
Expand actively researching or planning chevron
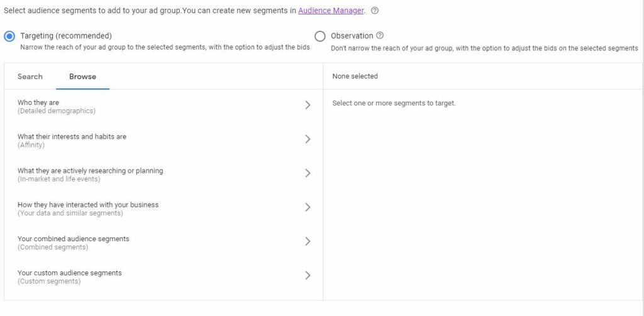[308, 173]
